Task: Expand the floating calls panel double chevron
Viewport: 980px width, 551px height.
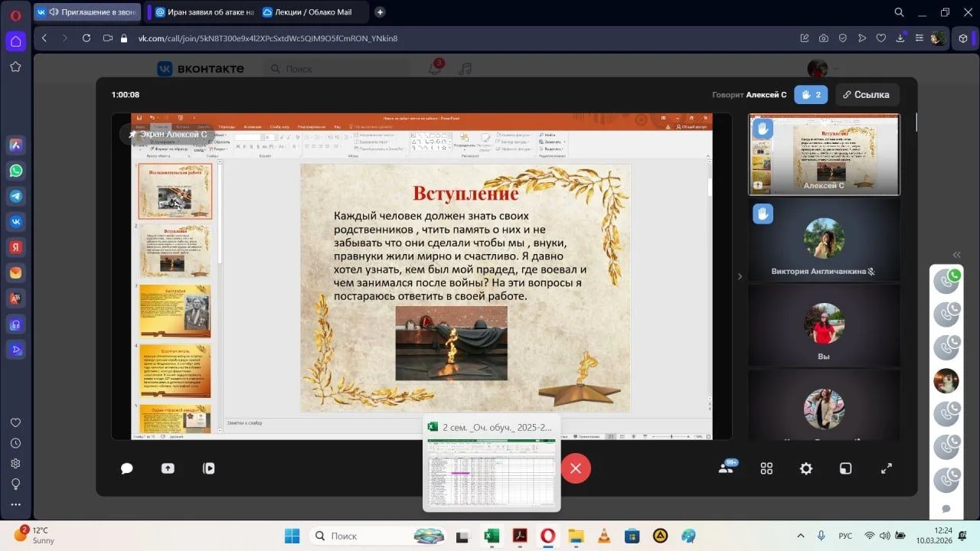Action: click(x=955, y=255)
